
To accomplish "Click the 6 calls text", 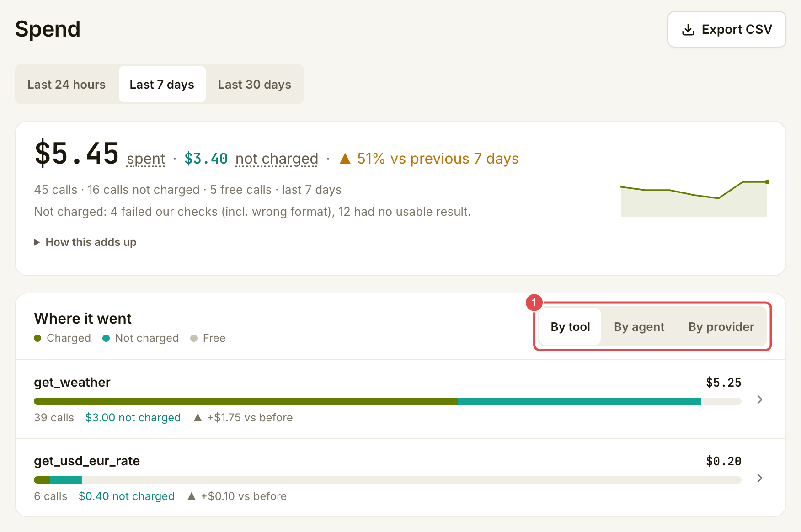I will [50, 496].
